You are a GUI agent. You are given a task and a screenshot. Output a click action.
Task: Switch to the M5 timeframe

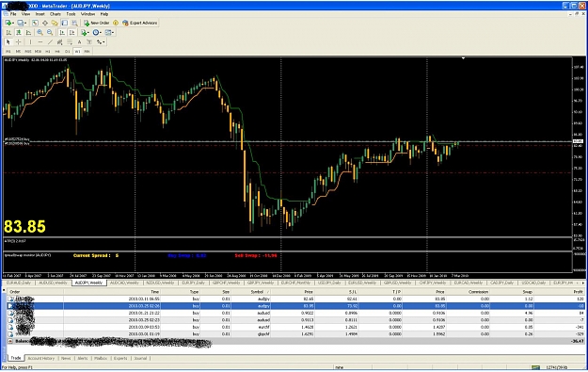point(18,52)
